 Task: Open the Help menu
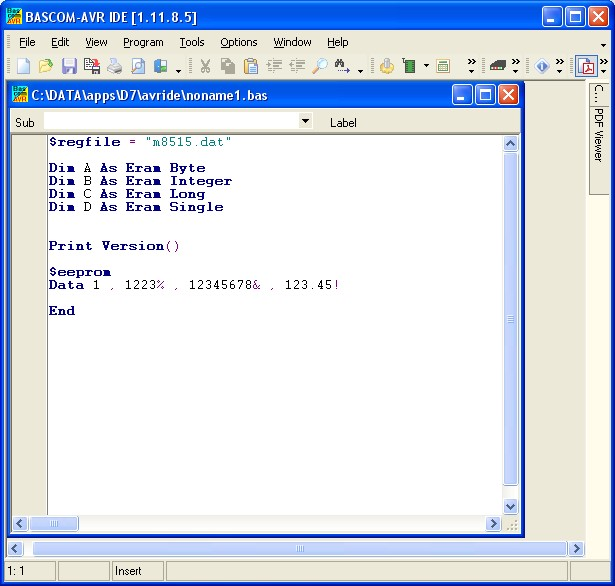click(x=338, y=42)
